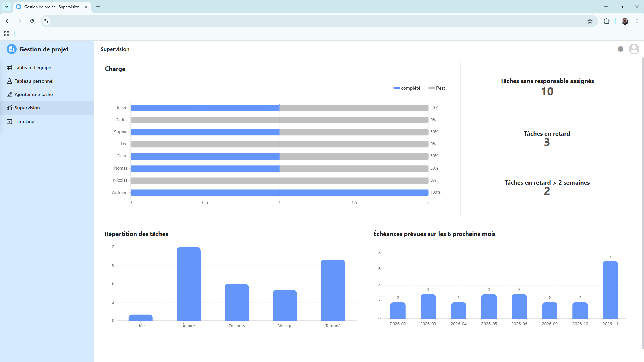Click Antoine's 100% workload bar

[279, 192]
